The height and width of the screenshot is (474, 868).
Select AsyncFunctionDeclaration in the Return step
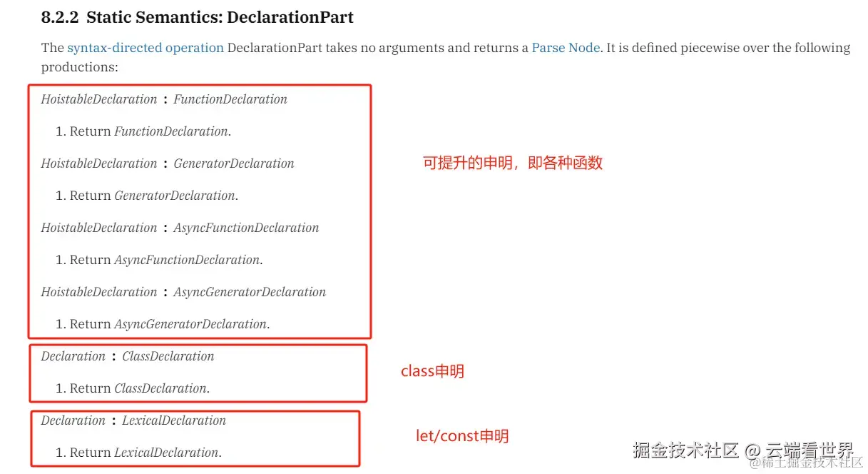187,260
